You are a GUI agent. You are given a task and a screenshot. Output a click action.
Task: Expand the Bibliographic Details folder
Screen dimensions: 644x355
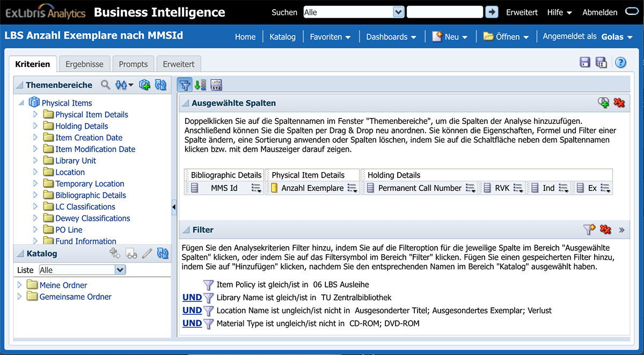point(35,195)
